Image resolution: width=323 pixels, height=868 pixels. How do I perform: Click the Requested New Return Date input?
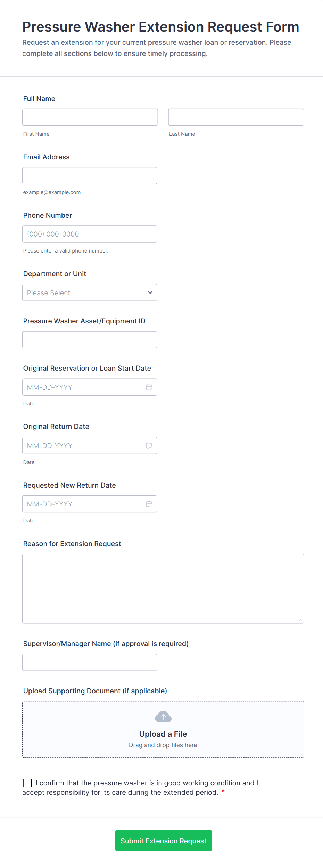click(83, 504)
